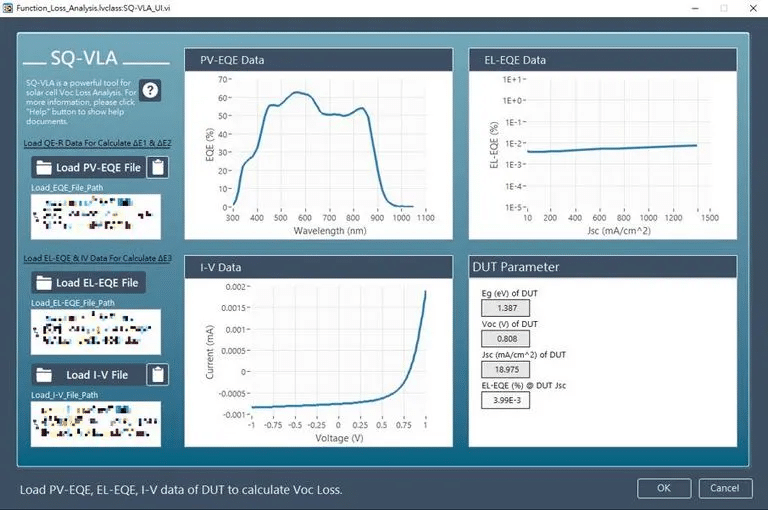The height and width of the screenshot is (510, 768).
Task: Click the EL-EQE (%) @ DUT Jsc field
Action: (x=505, y=400)
